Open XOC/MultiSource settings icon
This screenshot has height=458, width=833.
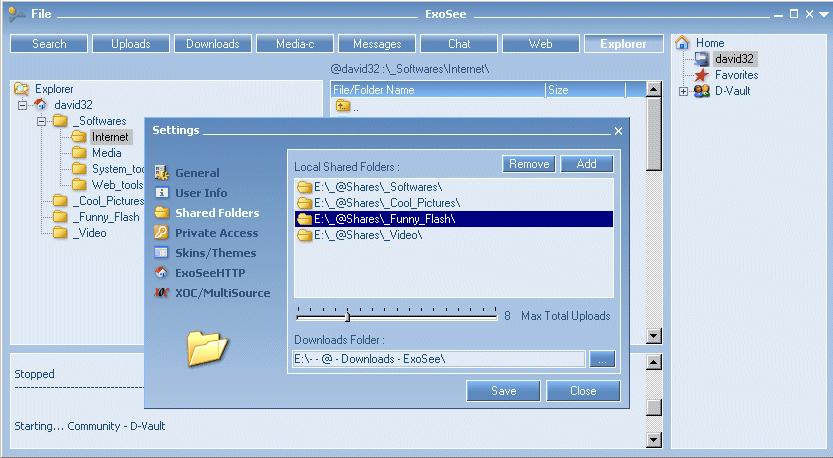click(x=161, y=293)
